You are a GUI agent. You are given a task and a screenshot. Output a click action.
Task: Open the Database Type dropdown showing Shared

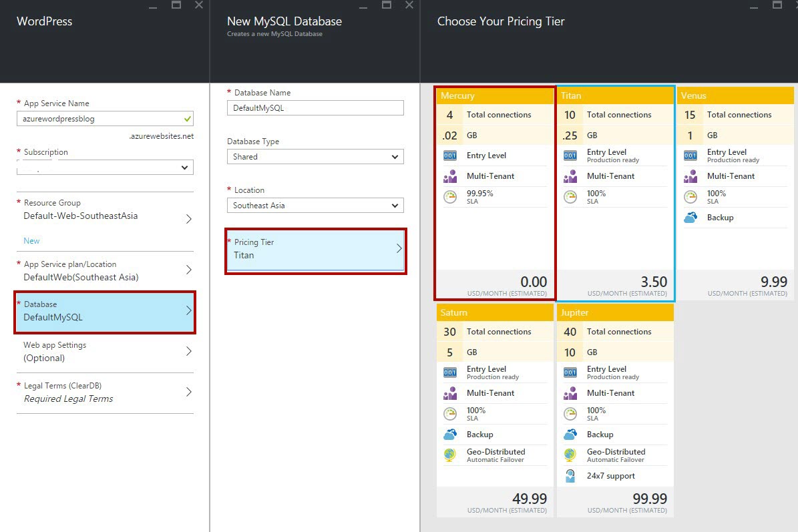pos(315,157)
